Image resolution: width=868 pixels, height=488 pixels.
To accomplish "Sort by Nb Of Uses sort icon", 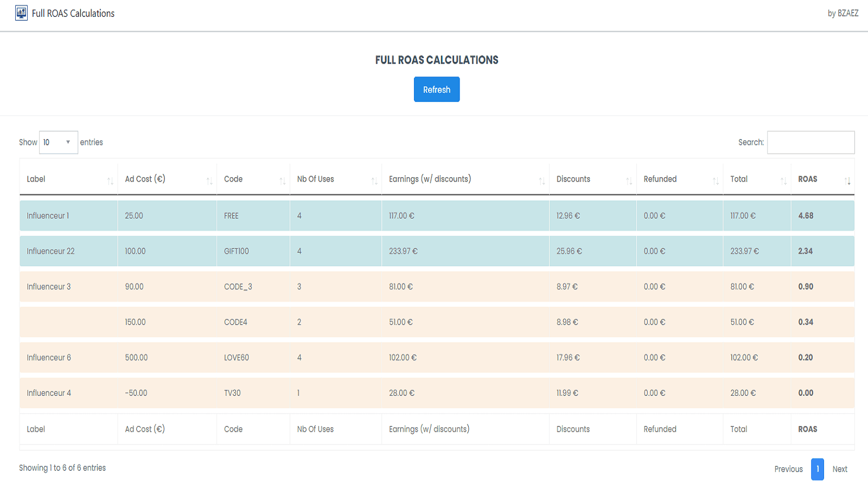I will tap(374, 181).
